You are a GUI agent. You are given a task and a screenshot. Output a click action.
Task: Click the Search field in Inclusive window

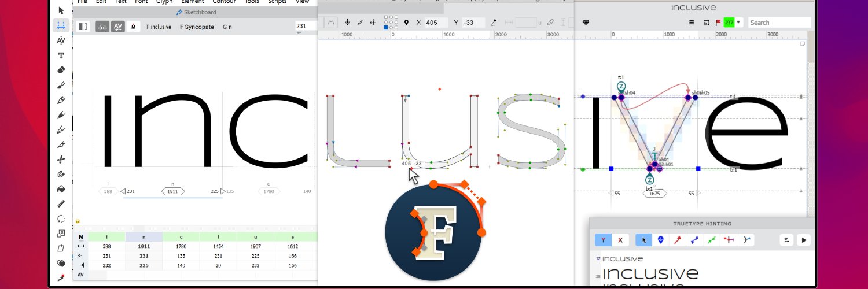click(x=779, y=23)
